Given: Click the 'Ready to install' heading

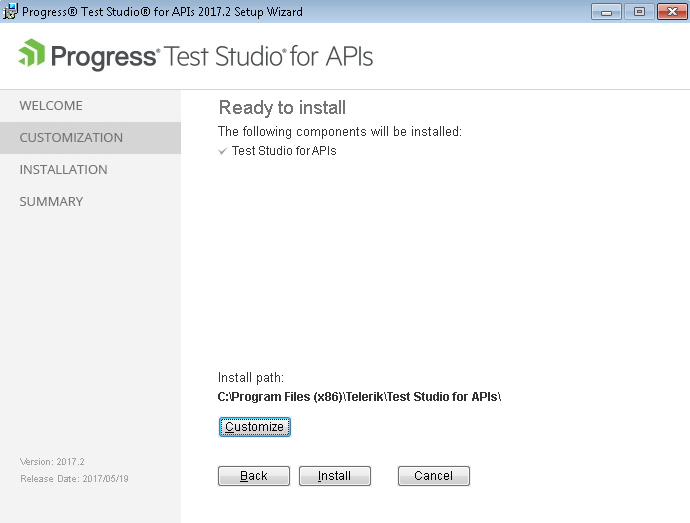Looking at the screenshot, I should (282, 107).
